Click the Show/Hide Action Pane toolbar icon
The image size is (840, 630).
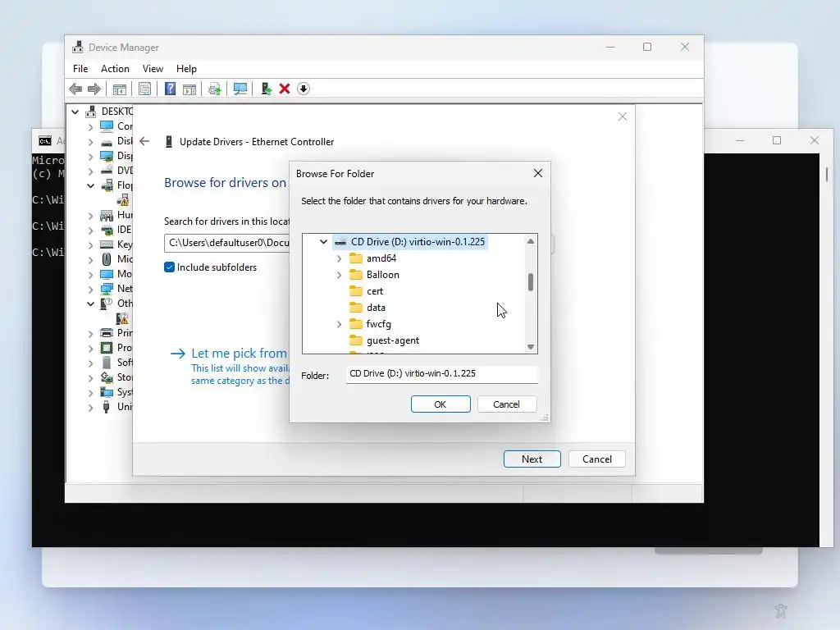(189, 89)
